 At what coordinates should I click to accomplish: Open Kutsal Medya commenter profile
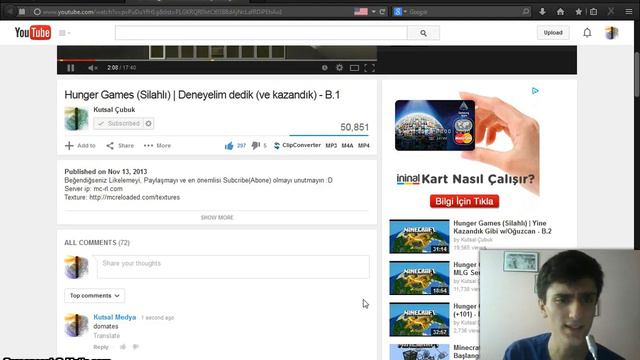click(x=115, y=317)
